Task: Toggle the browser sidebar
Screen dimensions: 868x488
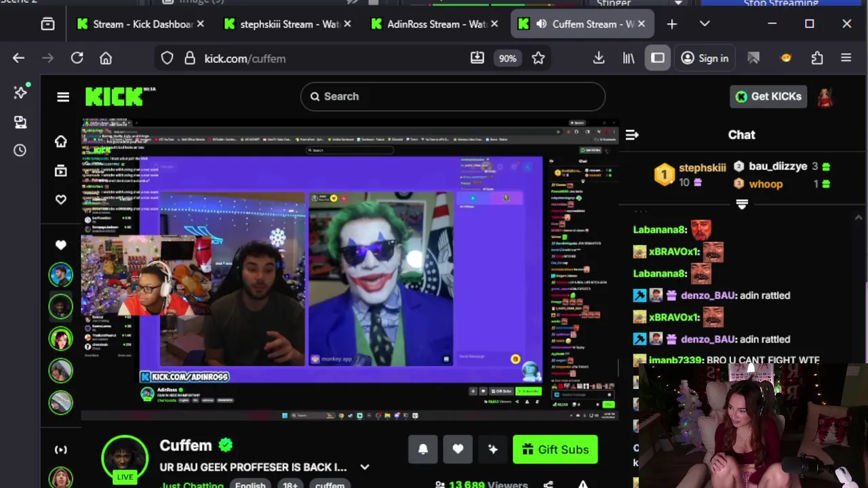Action: pyautogui.click(x=658, y=58)
